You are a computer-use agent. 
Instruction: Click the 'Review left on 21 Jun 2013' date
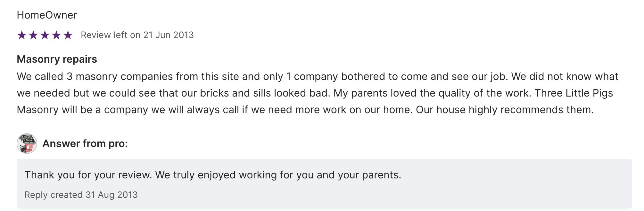click(x=137, y=35)
